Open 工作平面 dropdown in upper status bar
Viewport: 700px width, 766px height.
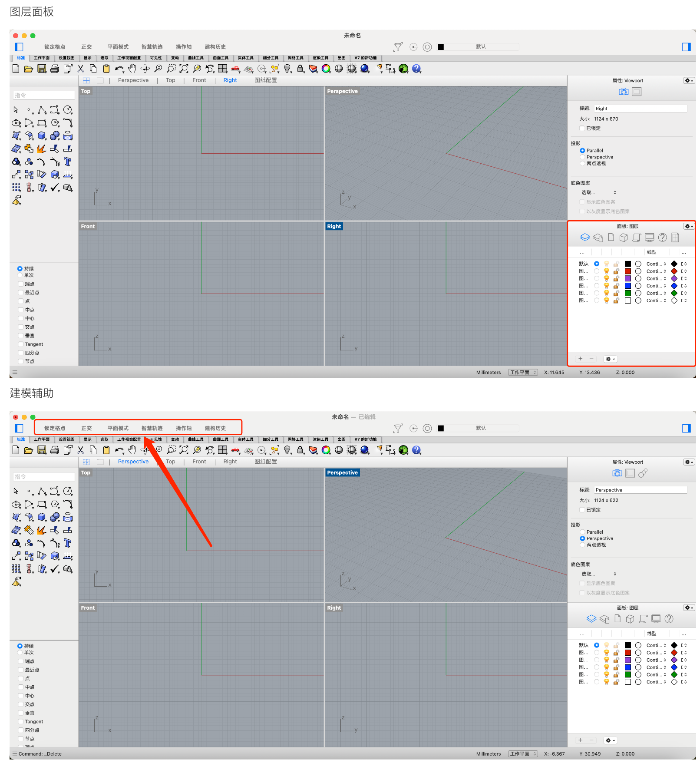[x=523, y=373]
